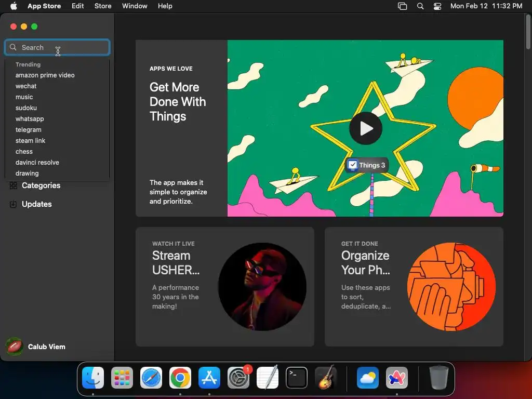Image resolution: width=532 pixels, height=399 pixels.
Task: Click the orange photo-sorting illustration thumbnail
Action: coord(451,287)
